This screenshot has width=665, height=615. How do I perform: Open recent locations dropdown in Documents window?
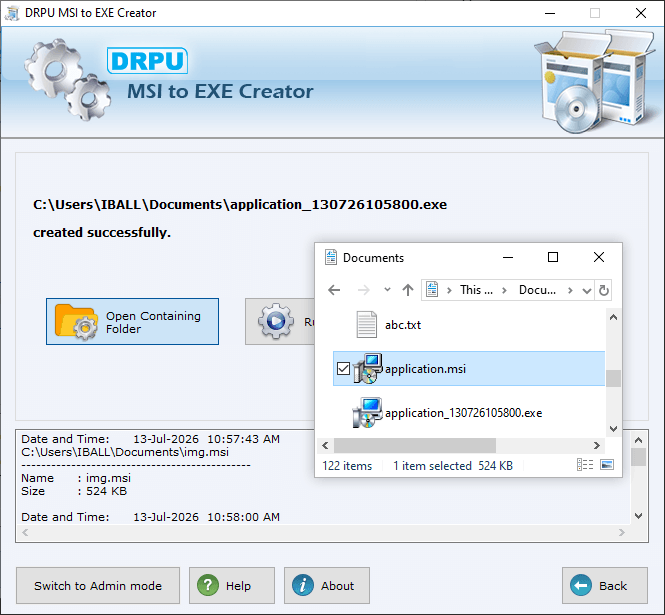[x=387, y=290]
